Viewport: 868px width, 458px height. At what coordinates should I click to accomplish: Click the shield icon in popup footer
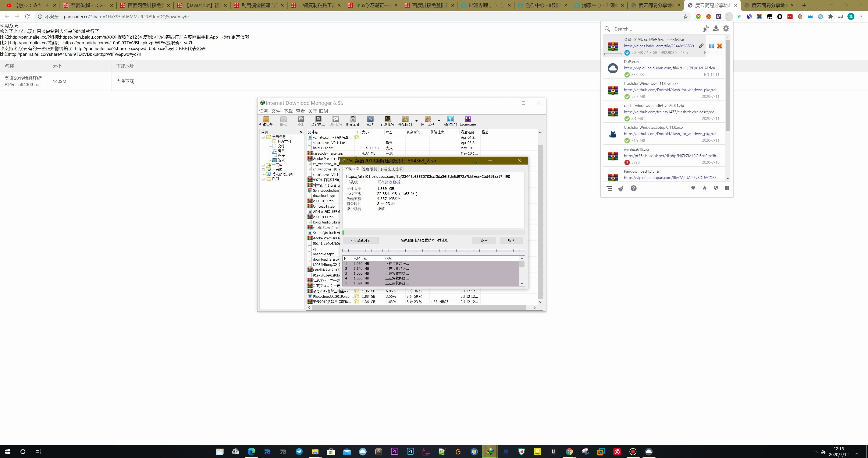pos(716,188)
